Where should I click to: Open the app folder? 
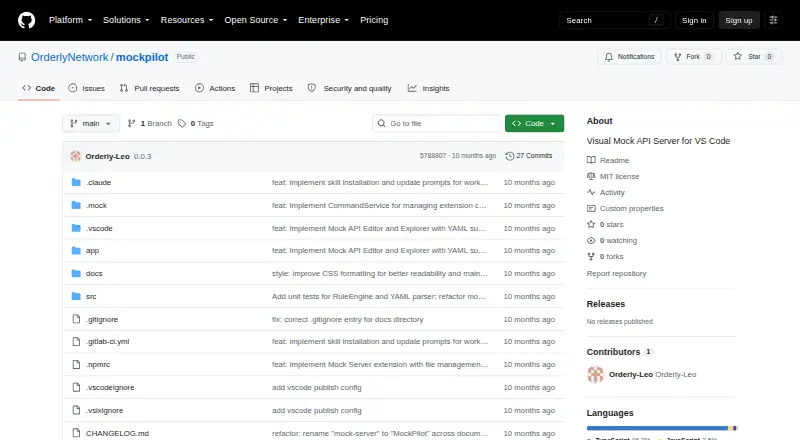point(92,251)
